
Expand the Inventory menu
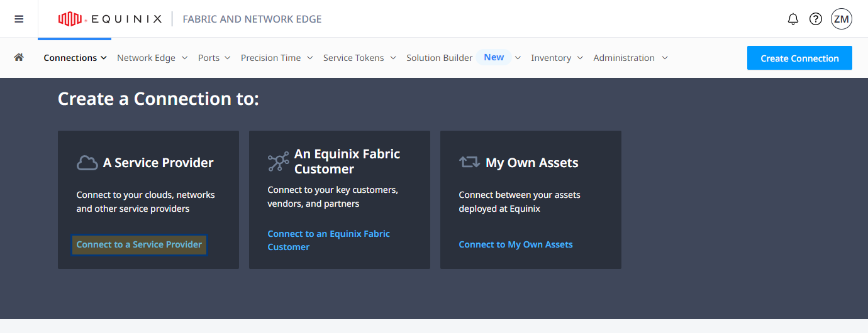tap(557, 58)
